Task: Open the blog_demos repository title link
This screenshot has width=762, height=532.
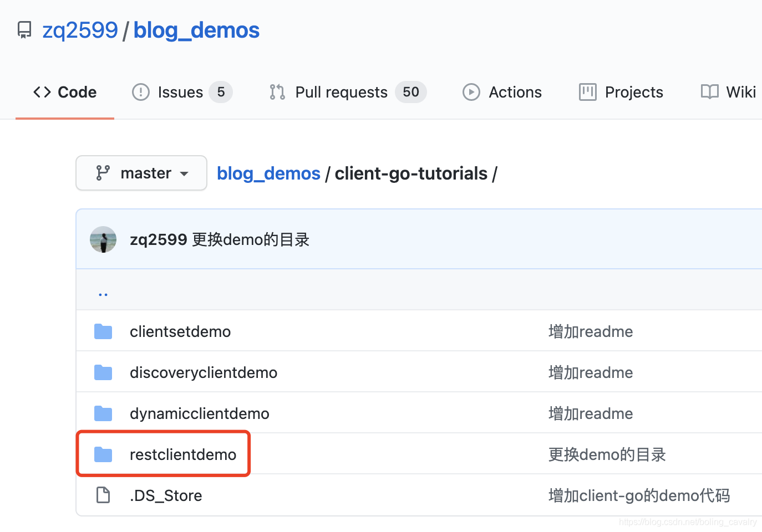Action: (x=196, y=30)
